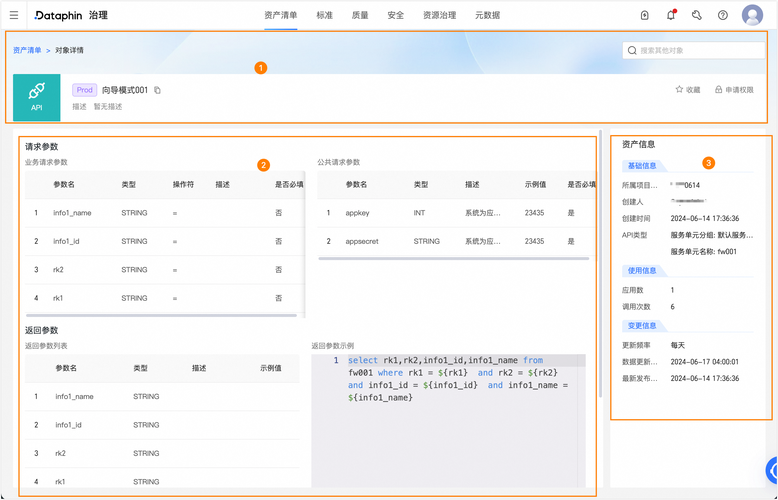Click creation time 2024-06-14 17:36:36 beside 创建时间
This screenshot has height=500, width=778.
(705, 218)
